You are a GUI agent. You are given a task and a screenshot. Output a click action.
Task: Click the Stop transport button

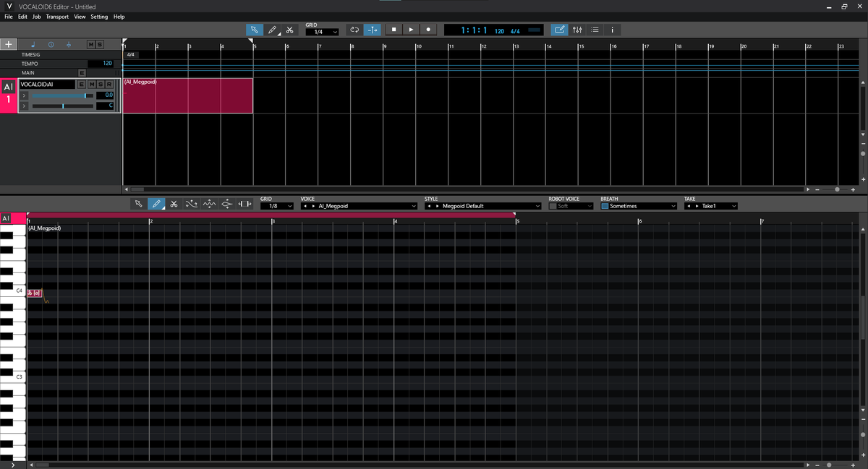(x=393, y=30)
